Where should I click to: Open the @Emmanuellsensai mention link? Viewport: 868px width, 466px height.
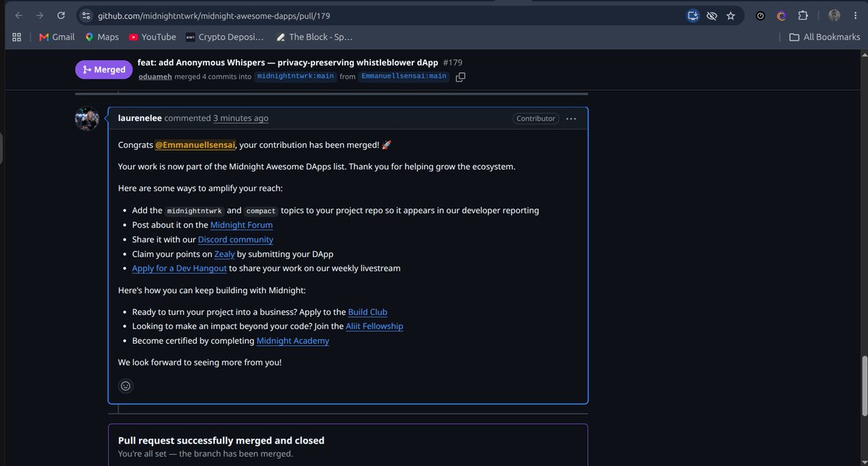point(195,145)
